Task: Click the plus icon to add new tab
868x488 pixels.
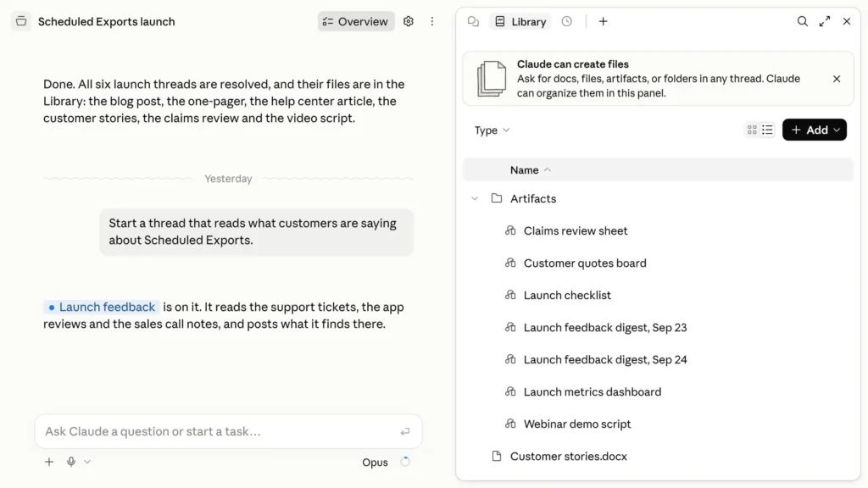Action: point(603,21)
